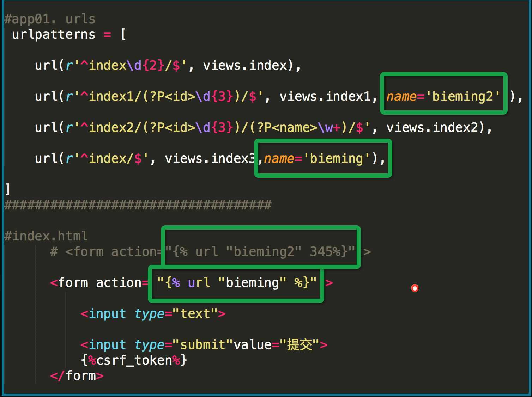Click the closing ']' bracket line
The width and height of the screenshot is (532, 397).
click(x=7, y=189)
